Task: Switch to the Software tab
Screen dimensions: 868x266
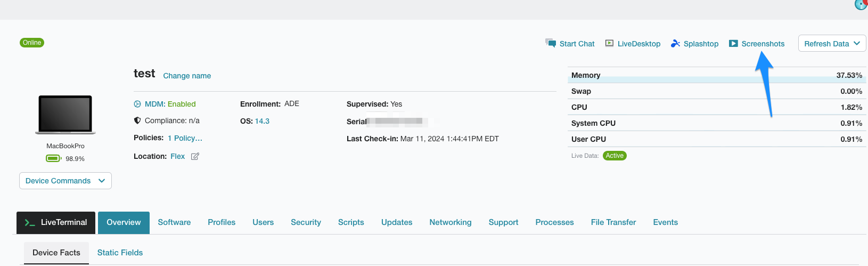Action: pyautogui.click(x=174, y=222)
